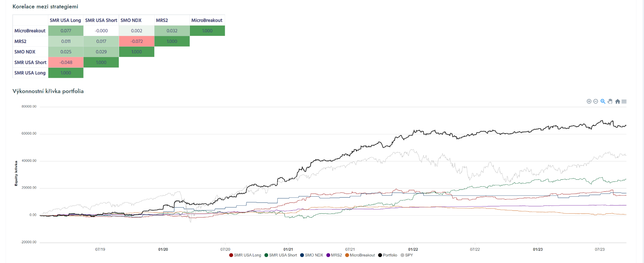Screen dimensions: 644x263
Task: Reset chart zoom with home icon
Action: point(618,101)
